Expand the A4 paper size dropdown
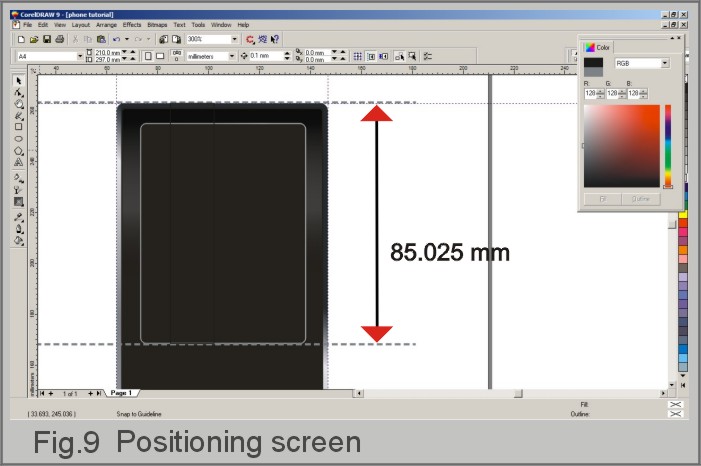The height and width of the screenshot is (466, 701). point(80,56)
